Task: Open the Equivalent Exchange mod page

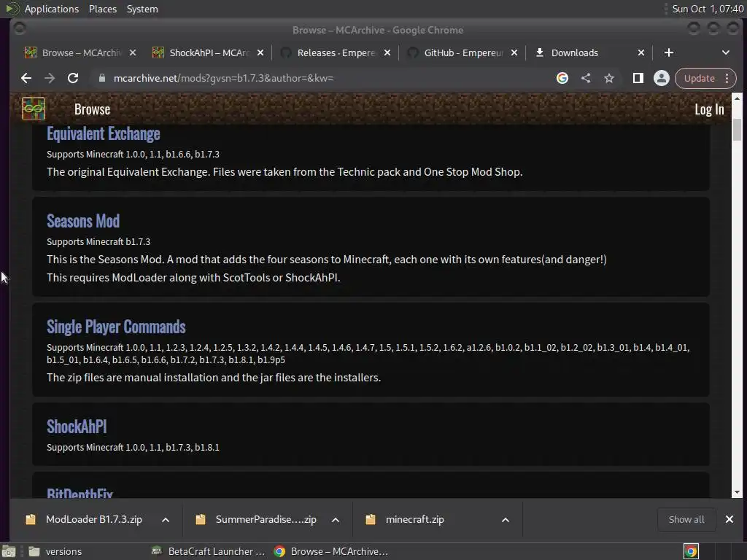Action: click(103, 134)
